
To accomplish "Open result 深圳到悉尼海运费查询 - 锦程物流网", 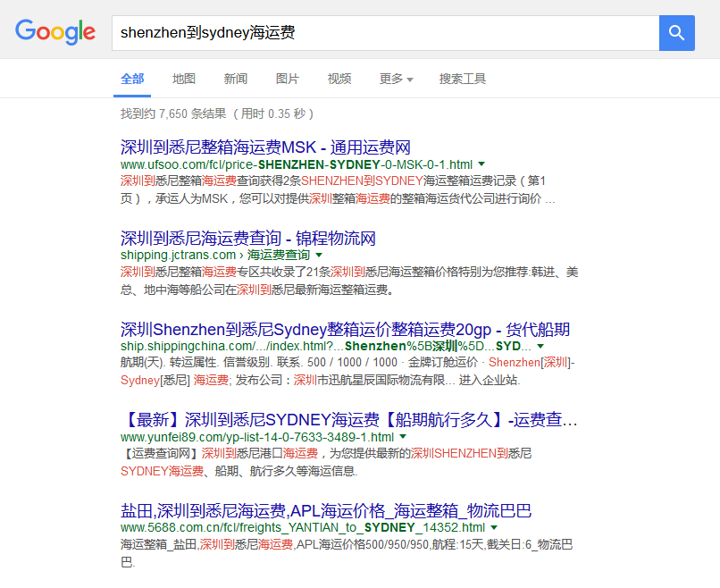I will (247, 238).
